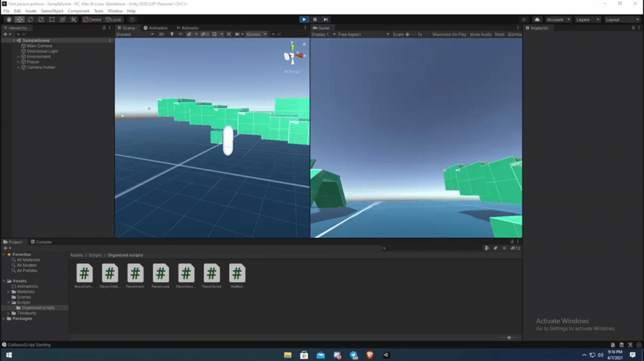Open the GameObject menu
644x361 pixels.
(x=52, y=11)
